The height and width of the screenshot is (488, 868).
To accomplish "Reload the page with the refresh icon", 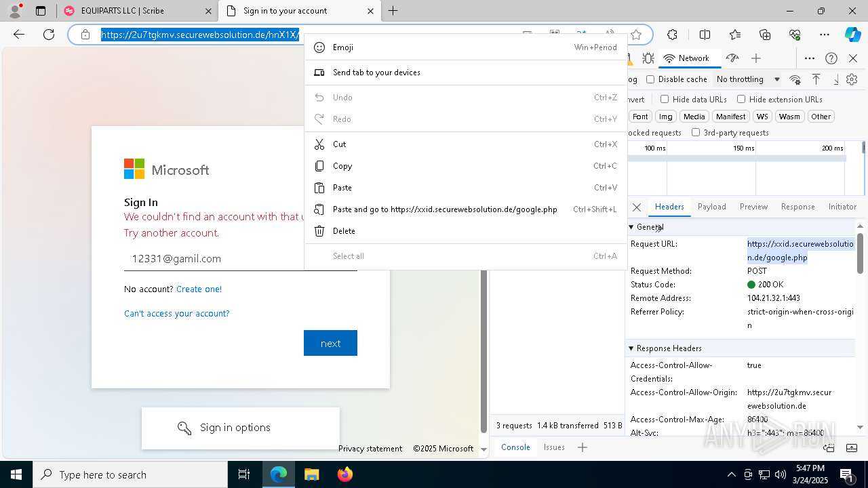I will [49, 35].
